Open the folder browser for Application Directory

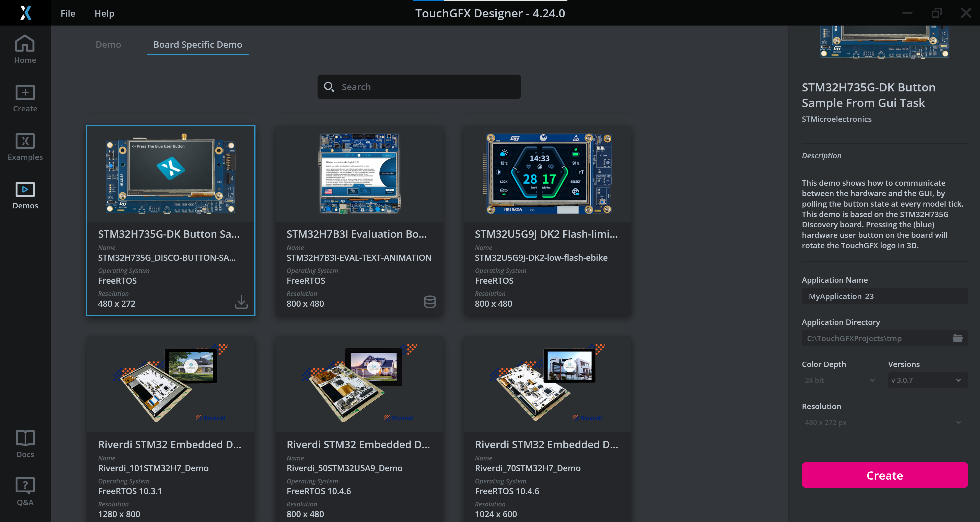coord(958,338)
